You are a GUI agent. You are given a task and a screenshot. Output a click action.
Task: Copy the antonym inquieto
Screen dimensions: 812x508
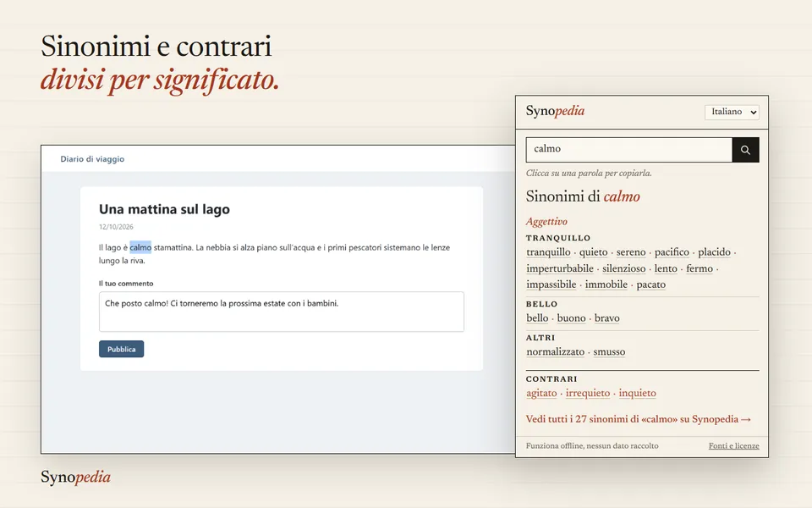click(638, 394)
